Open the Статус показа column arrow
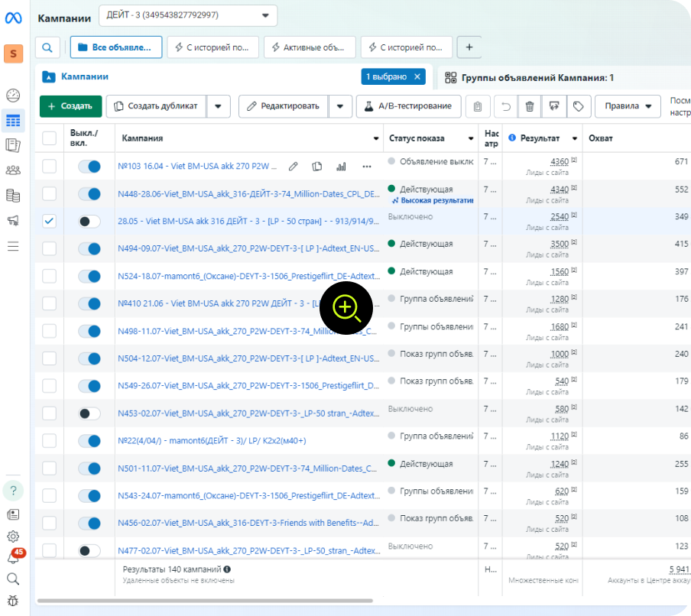 tap(471, 138)
